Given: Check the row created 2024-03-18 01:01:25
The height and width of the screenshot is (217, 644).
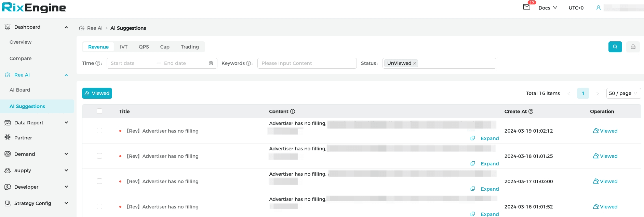Looking at the screenshot, I should pos(99,156).
